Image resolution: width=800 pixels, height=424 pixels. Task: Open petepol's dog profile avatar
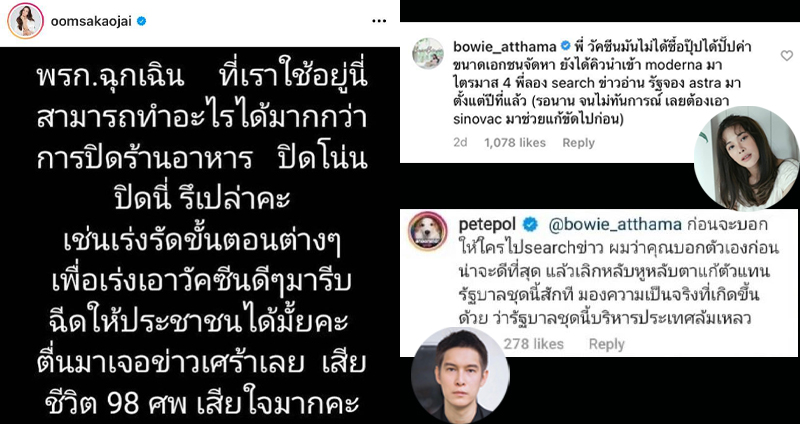click(x=428, y=231)
